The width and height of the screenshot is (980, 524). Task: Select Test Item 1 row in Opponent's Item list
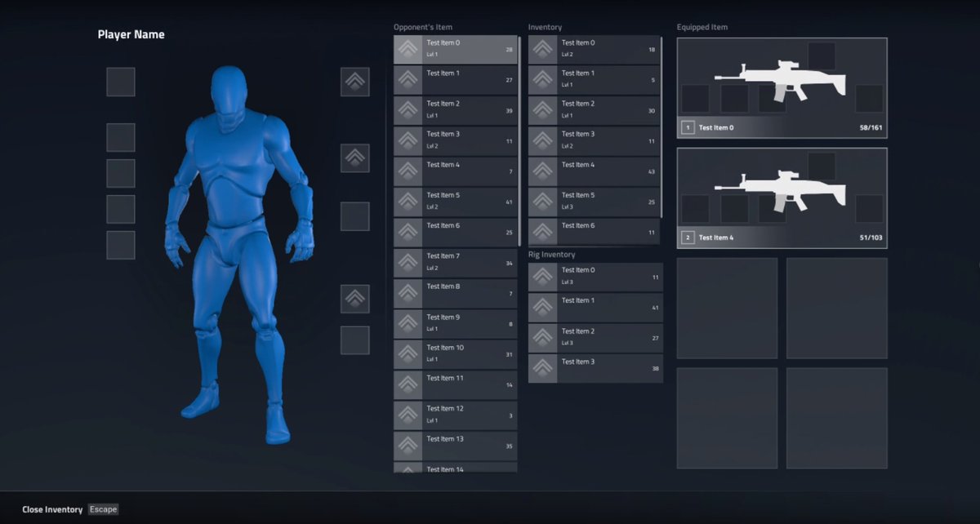[x=455, y=80]
